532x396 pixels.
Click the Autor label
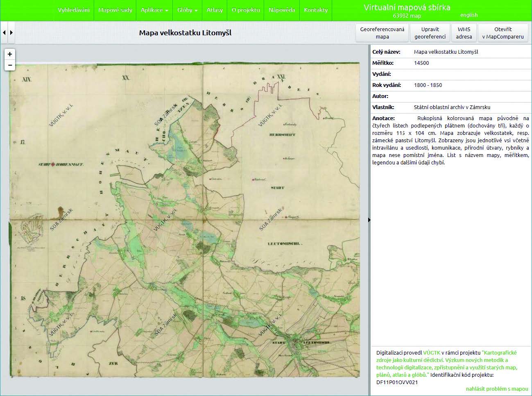380,96
